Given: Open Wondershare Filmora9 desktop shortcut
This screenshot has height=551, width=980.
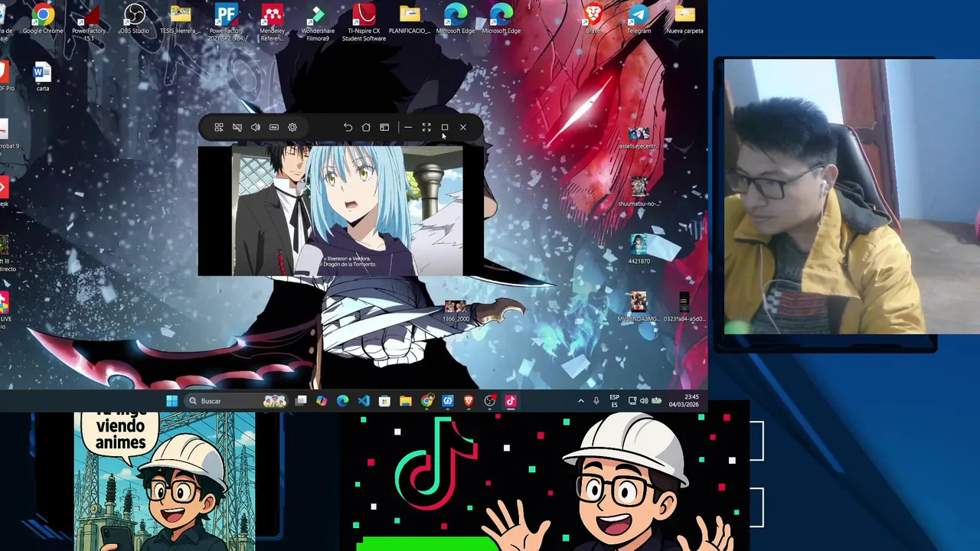Looking at the screenshot, I should (318, 23).
